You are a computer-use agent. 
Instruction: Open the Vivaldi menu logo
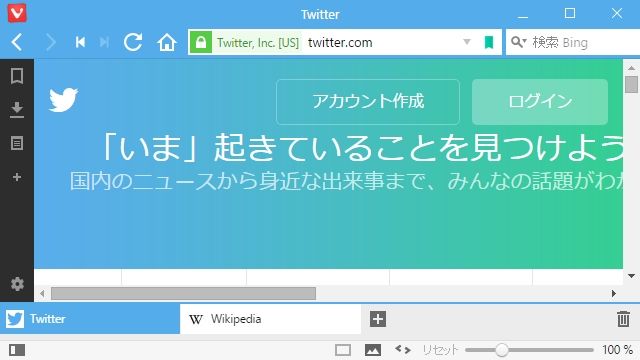(17, 13)
